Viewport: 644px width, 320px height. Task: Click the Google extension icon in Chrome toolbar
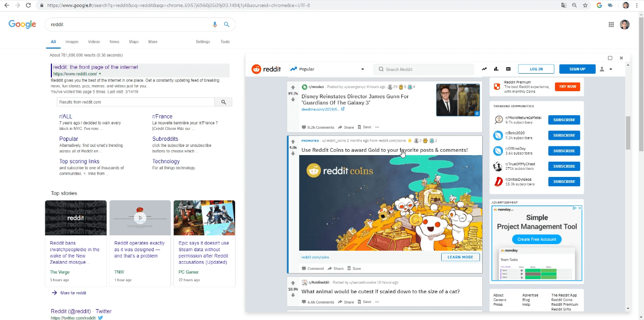[599, 5]
